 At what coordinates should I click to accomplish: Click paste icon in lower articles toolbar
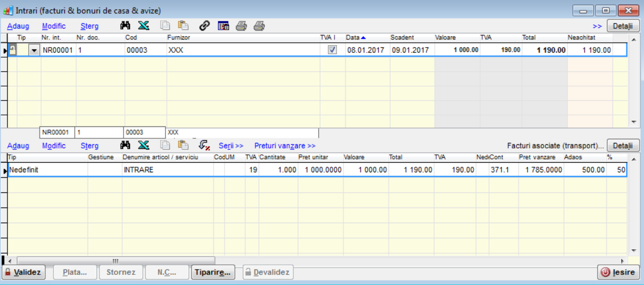183,146
